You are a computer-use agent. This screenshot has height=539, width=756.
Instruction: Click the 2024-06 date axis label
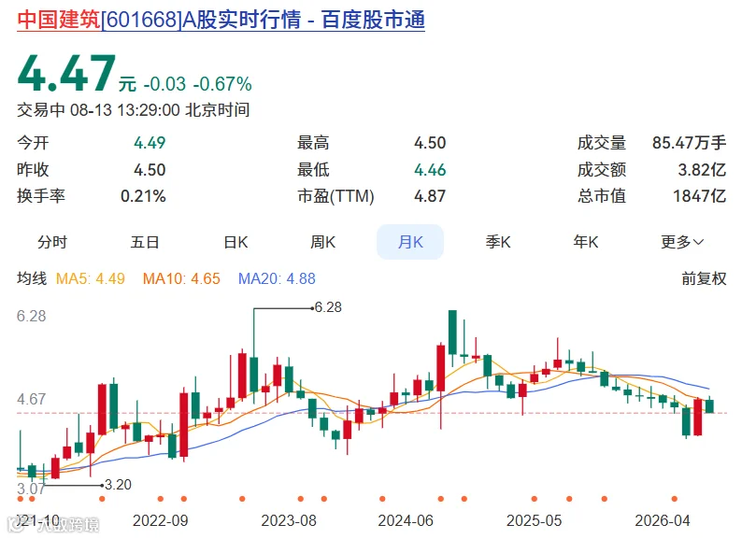click(406, 520)
